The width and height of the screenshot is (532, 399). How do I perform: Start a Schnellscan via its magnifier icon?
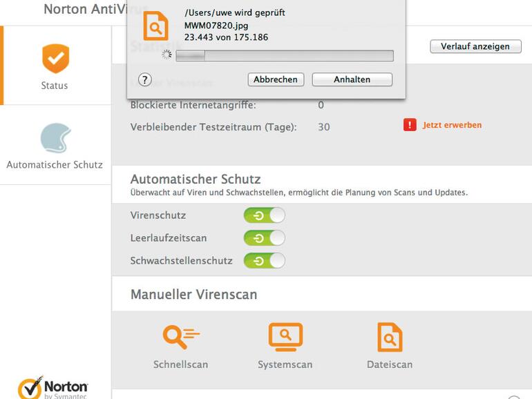pyautogui.click(x=181, y=336)
